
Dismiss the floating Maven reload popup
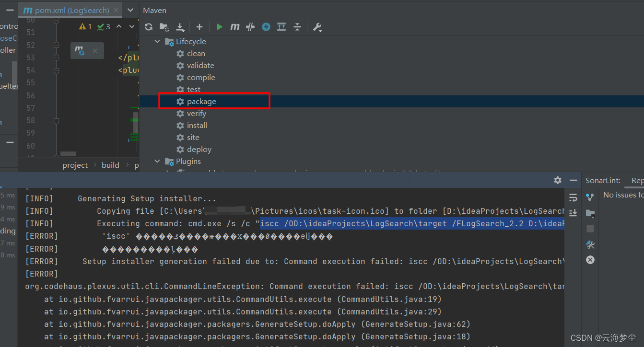(95, 51)
